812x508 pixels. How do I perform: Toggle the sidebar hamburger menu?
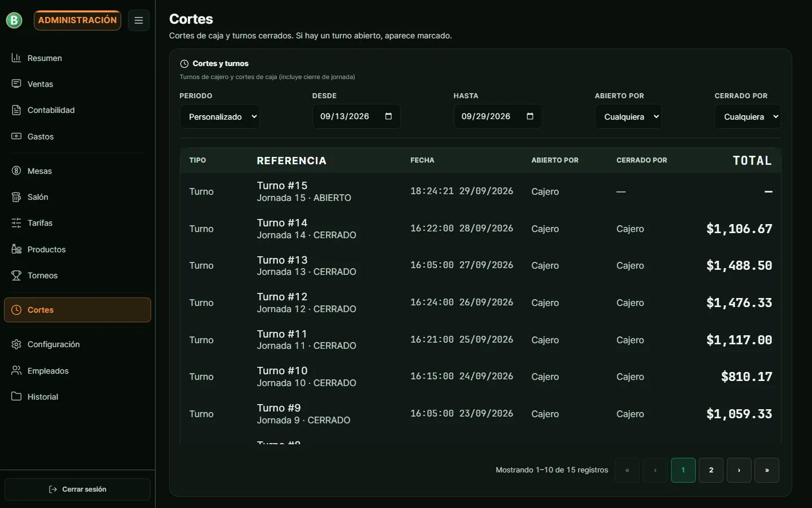point(139,20)
